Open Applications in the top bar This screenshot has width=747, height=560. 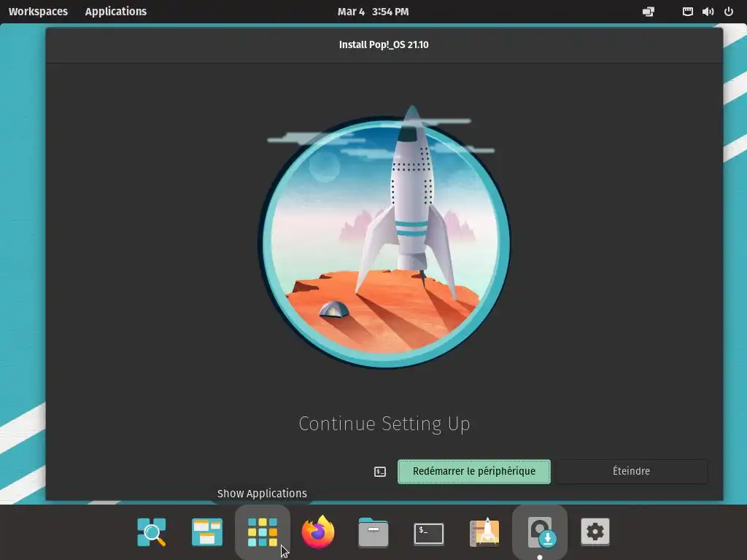[x=116, y=12]
